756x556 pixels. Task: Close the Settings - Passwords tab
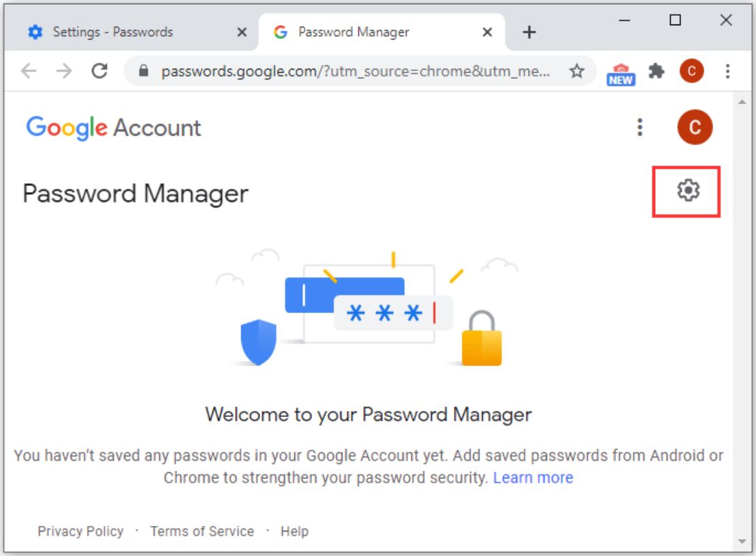242,32
